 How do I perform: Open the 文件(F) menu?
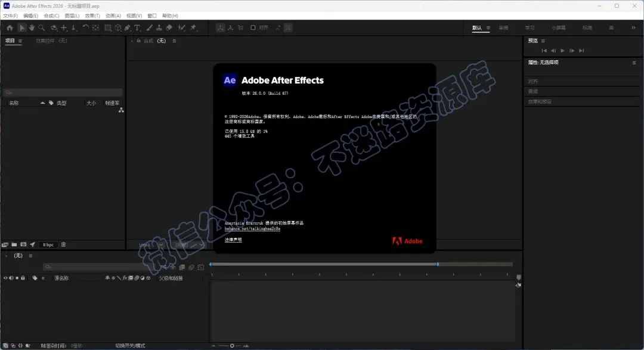click(x=10, y=16)
